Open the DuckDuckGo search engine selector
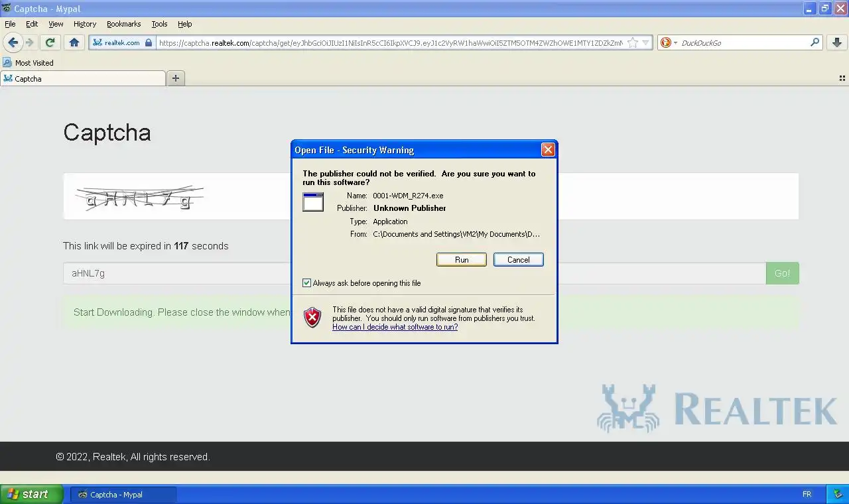This screenshot has height=504, width=849. point(669,42)
